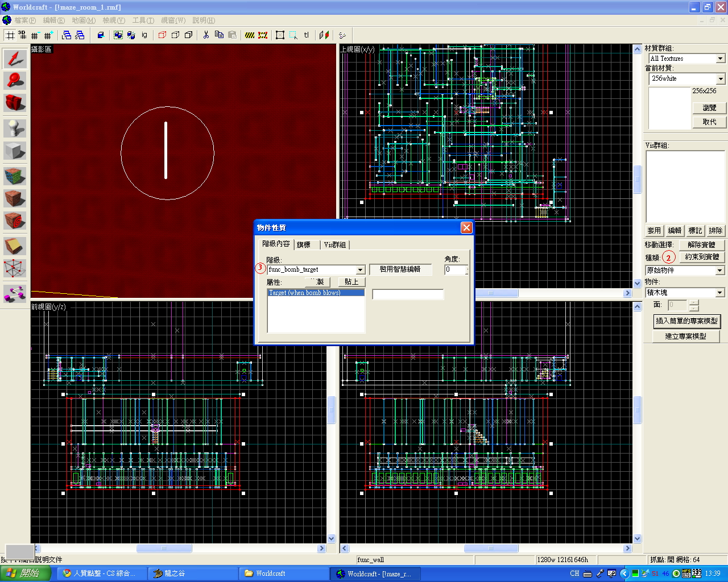This screenshot has width=728, height=582.
Task: Select the Path tool
Action: pos(15,293)
